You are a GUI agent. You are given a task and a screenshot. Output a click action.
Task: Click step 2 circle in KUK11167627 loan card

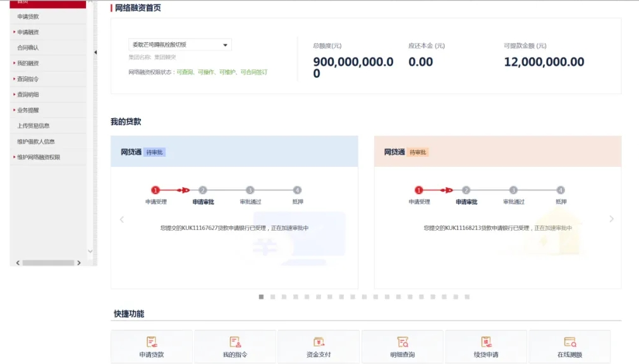(x=202, y=190)
